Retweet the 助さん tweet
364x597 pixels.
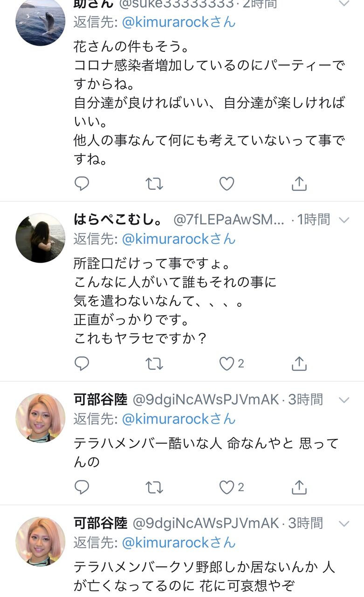[154, 184]
